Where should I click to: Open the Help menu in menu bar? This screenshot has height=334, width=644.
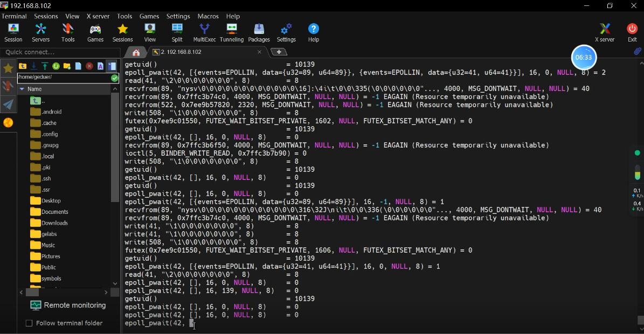[233, 16]
